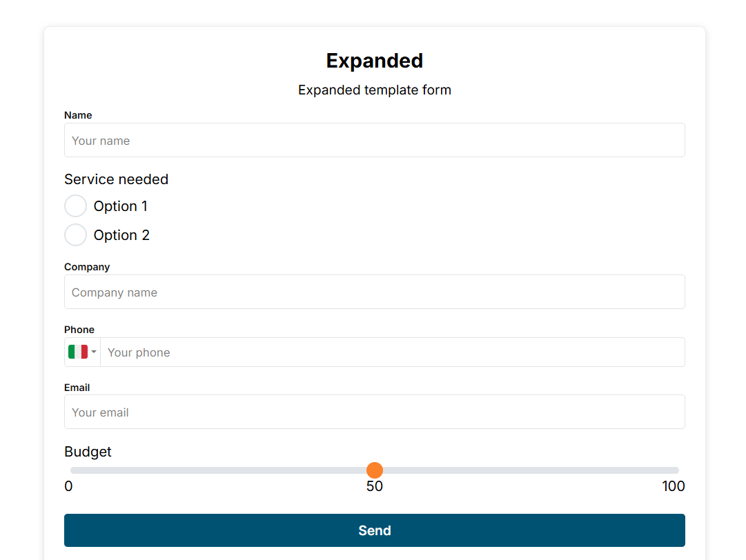Click the "Option 2" label text
The height and width of the screenshot is (560, 746).
(121, 235)
